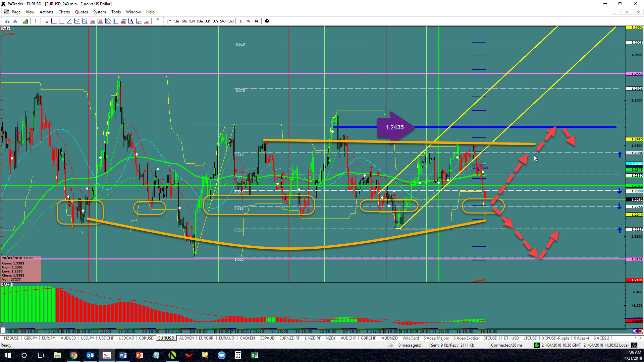
Task: Open PowerPoint from the taskbar
Action: (x=140, y=355)
